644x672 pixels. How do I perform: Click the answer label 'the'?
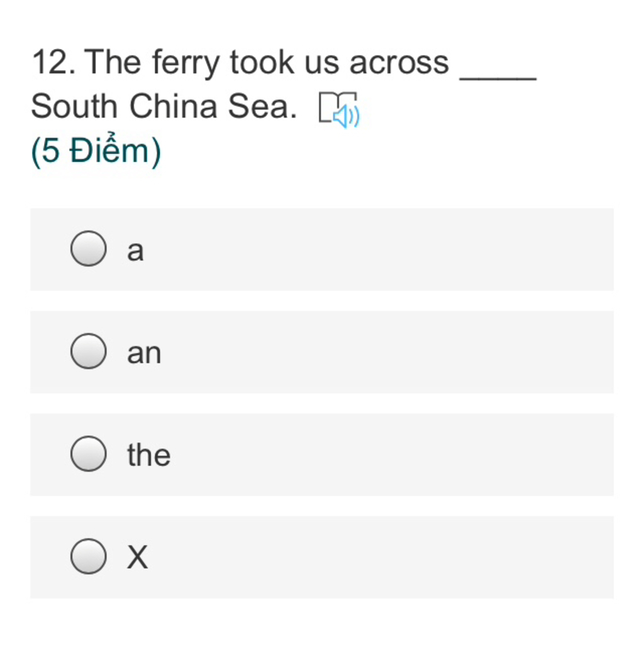point(149,454)
